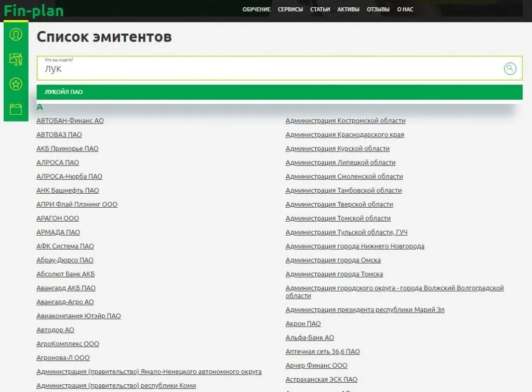
Task: Open Абрау-Дюрсо ПАО issuer link
Action: [65, 260]
